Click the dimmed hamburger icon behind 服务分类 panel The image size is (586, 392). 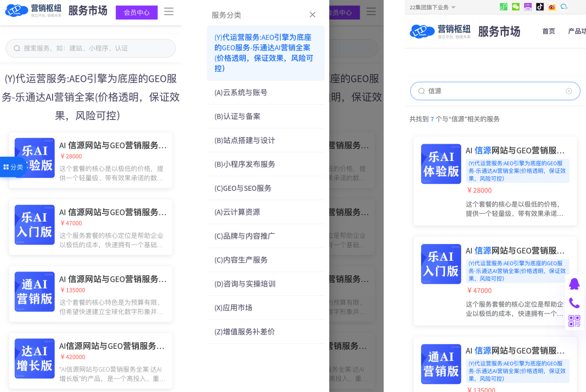click(371, 11)
